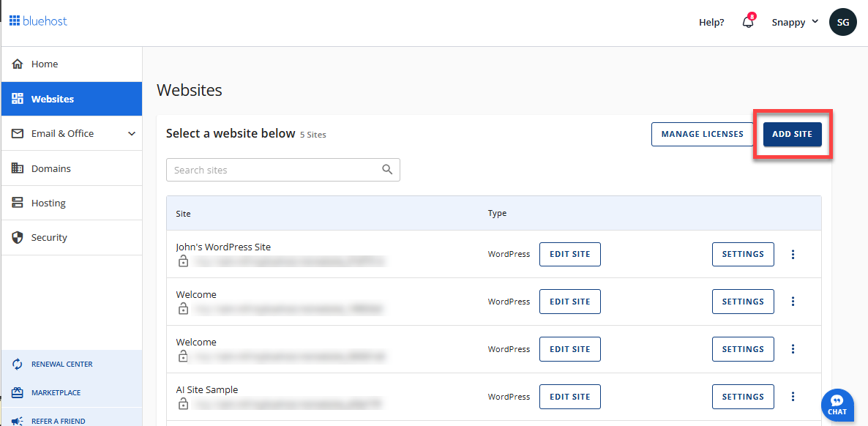The width and height of the screenshot is (868, 426).
Task: Click the bluehost logo
Action: [x=38, y=21]
